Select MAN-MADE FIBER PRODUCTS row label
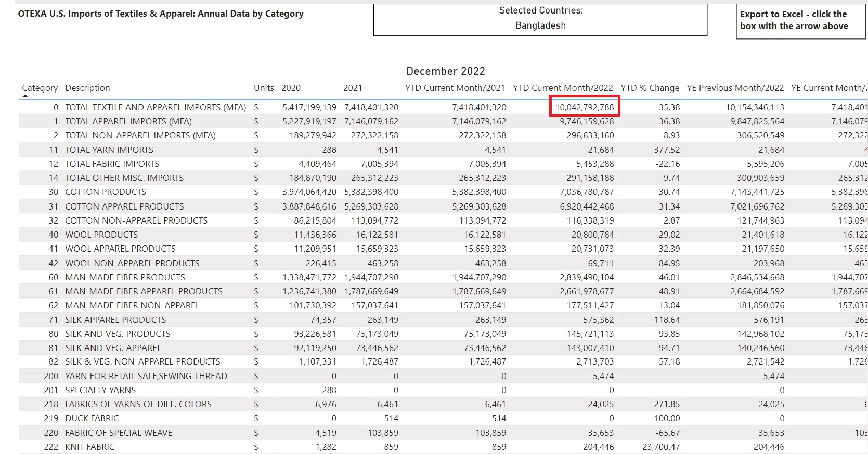 pos(125,277)
